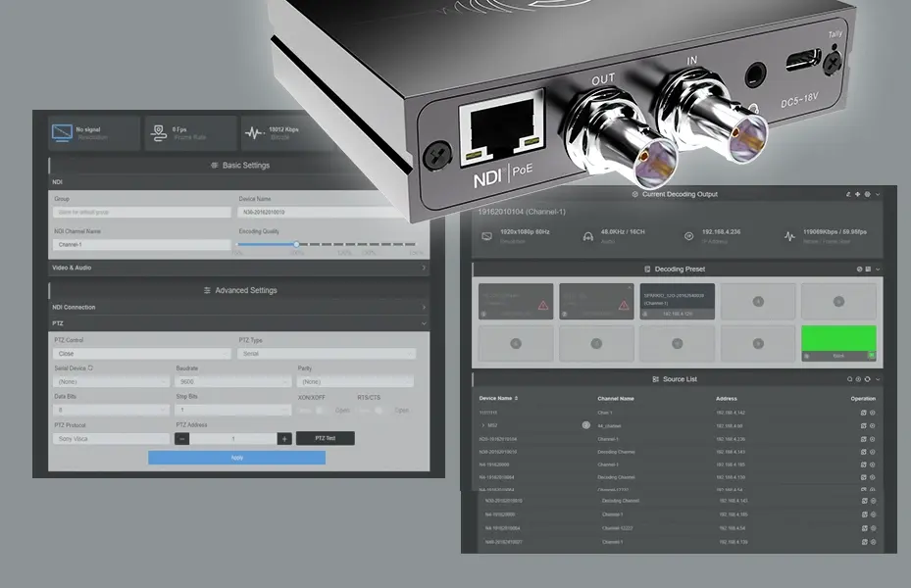Click the list view icon in Decoding Preset header
Screen dimensions: 911x588
[x=868, y=269]
